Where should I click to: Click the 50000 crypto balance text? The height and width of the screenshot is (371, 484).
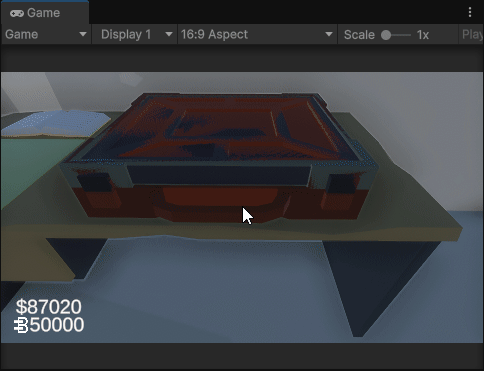click(57, 325)
